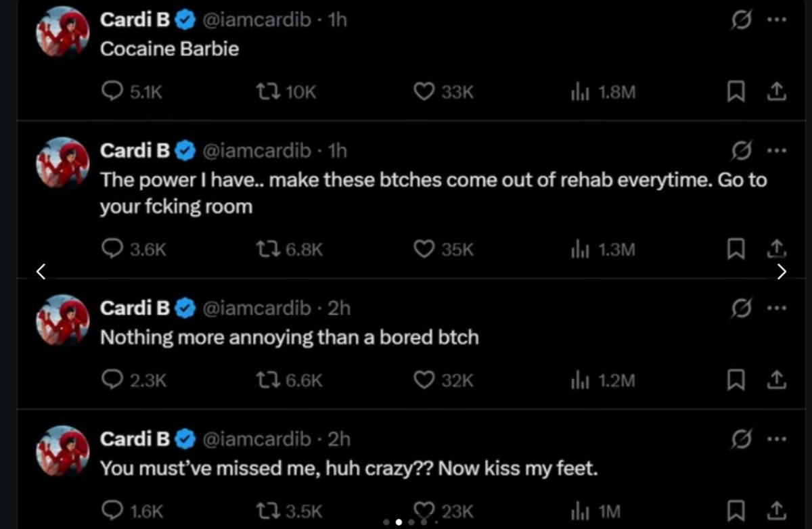Share the "Cocaine Barbie" tweet

point(777,92)
